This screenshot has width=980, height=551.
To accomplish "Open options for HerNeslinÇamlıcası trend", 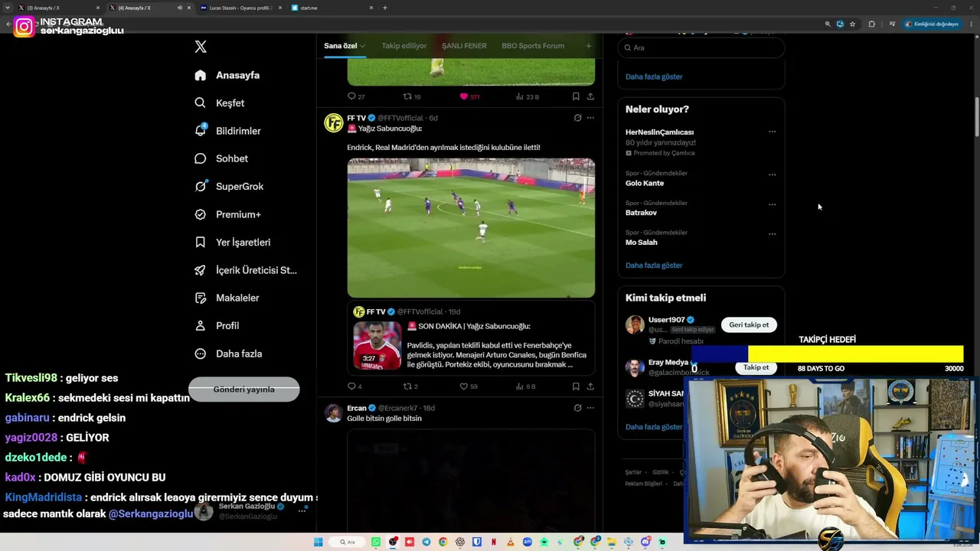I will point(772,132).
